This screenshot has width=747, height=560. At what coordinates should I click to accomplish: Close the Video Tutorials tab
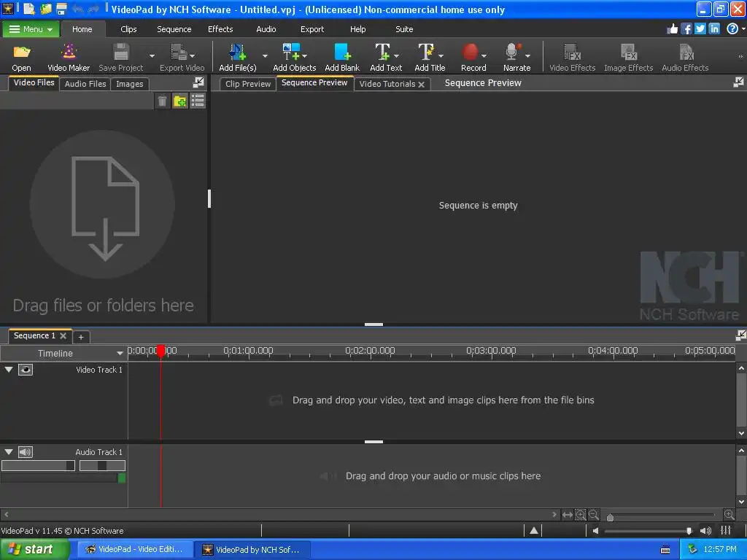[x=421, y=85]
